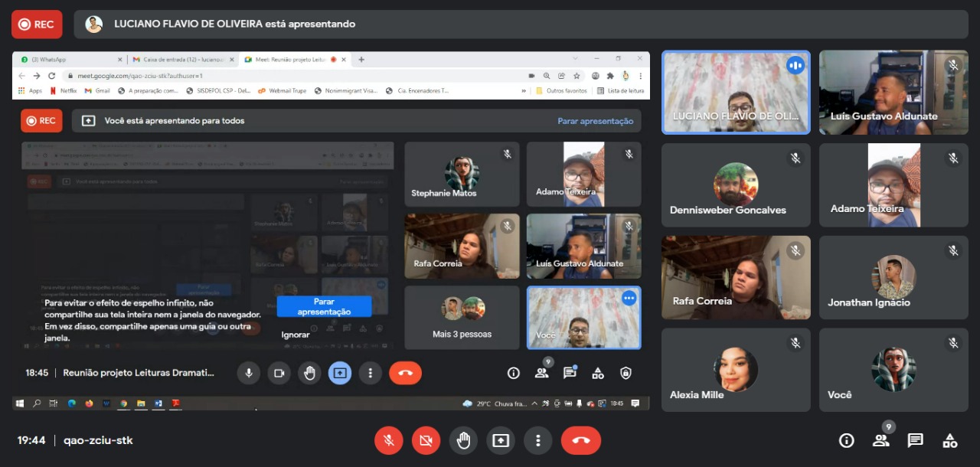Screen dimensions: 980x467
Task: Open meeting details icon at bottom-right corner
Action: [x=846, y=440]
